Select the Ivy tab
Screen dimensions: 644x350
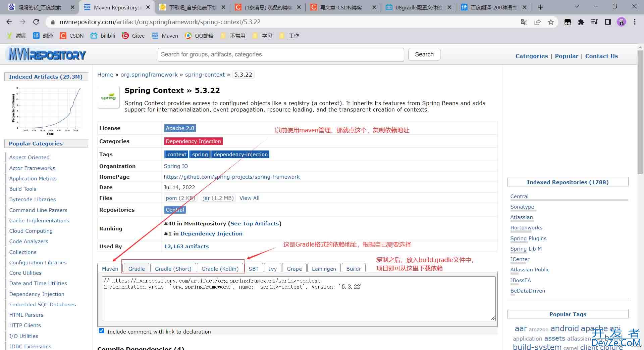point(273,268)
